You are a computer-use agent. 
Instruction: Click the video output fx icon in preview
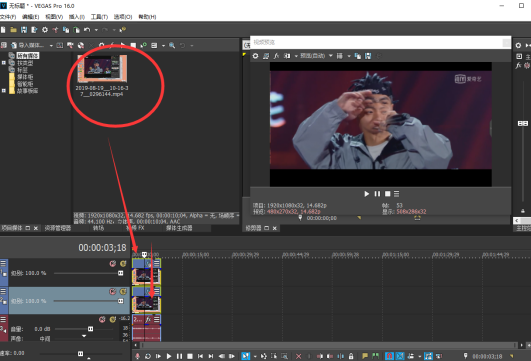[x=276, y=56]
